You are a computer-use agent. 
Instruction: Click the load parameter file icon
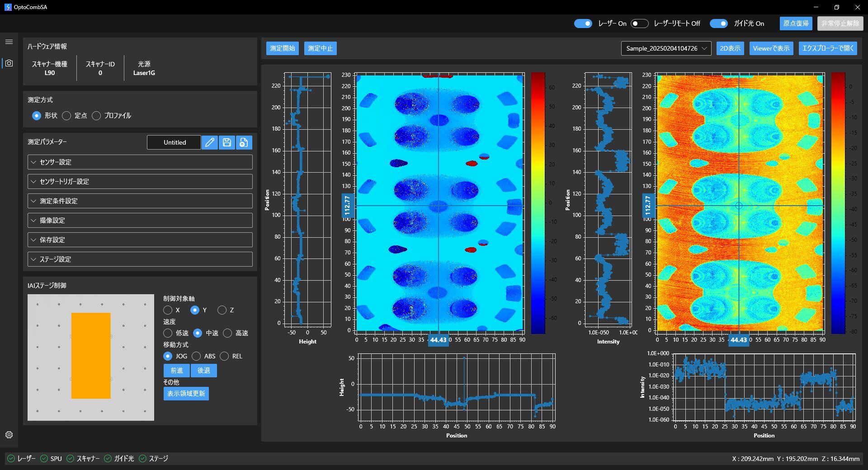click(x=244, y=143)
